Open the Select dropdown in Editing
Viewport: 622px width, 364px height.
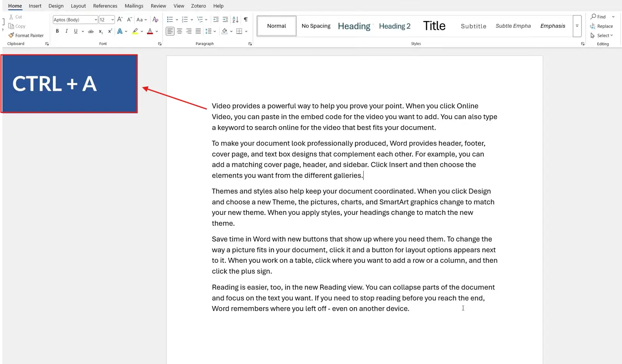click(602, 35)
